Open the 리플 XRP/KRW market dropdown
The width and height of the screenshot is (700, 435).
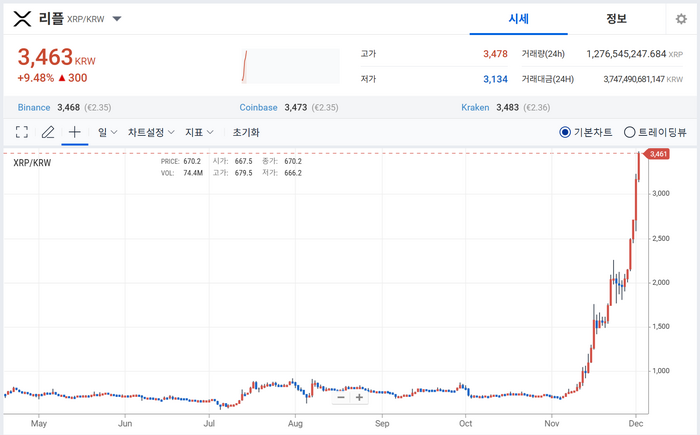point(117,19)
